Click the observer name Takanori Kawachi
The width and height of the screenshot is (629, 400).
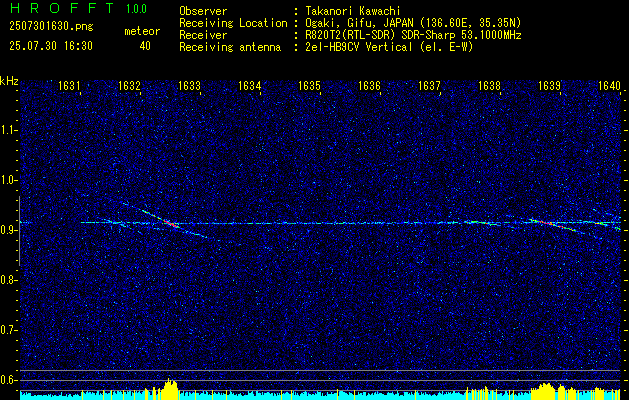tap(351, 11)
